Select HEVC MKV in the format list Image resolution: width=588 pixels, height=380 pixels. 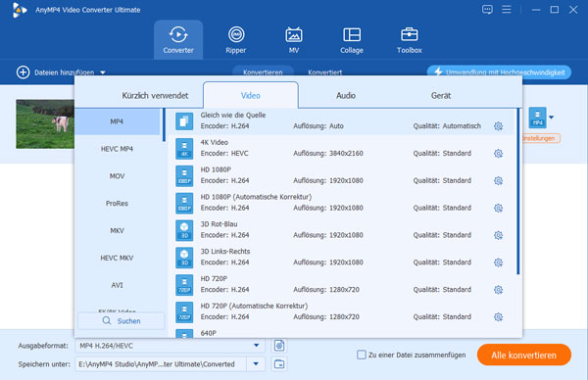click(117, 258)
